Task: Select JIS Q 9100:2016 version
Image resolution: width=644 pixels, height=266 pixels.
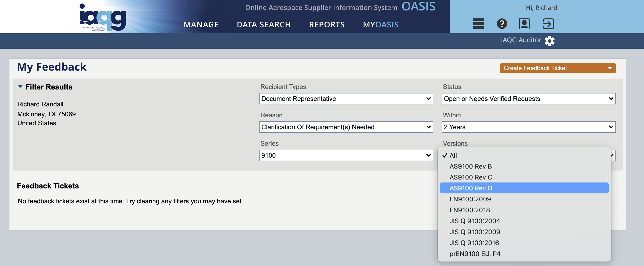Action: 524,243
